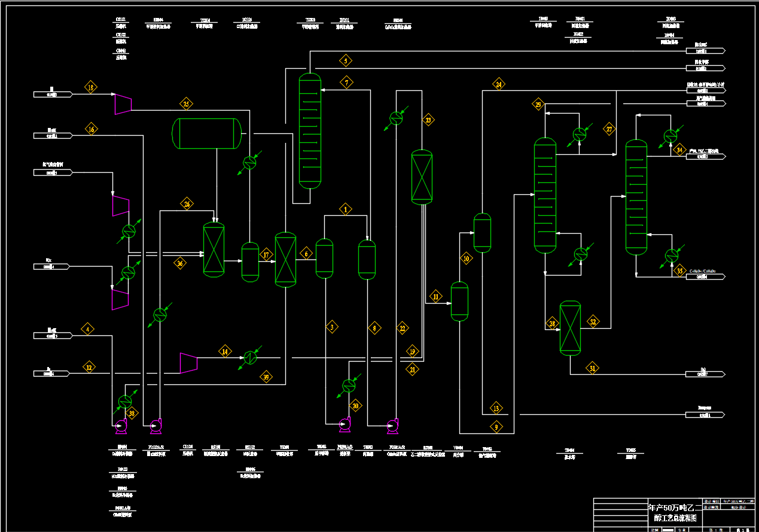Select diamond marker 38 near pumps
Image resolution: width=759 pixels, height=532 pixels.
coord(132,413)
